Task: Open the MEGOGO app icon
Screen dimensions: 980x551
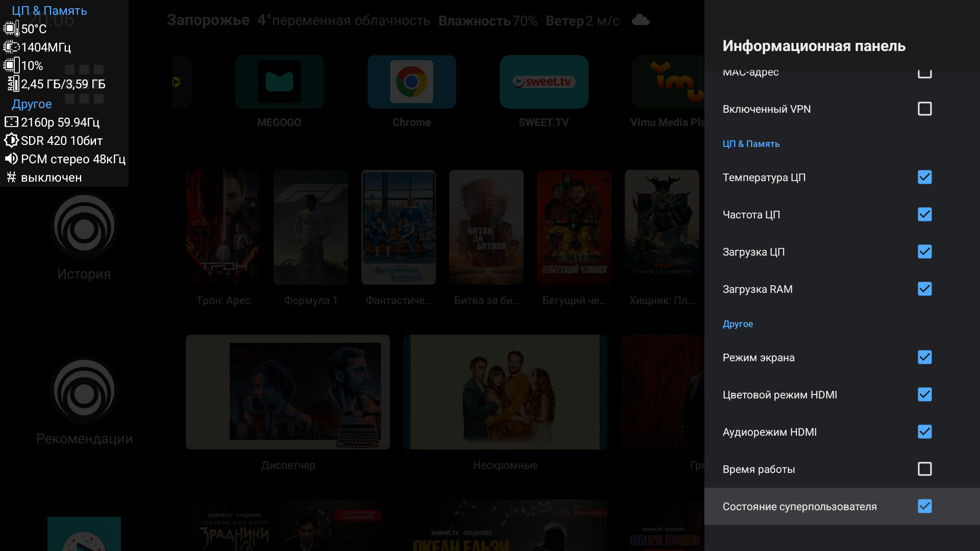Action: 279,82
